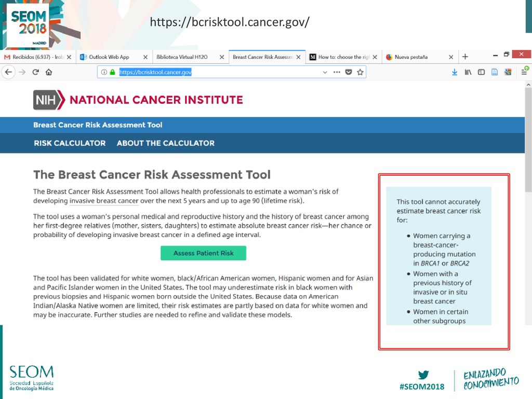Click the colorful extension icon in toolbar
This screenshot has height=399, width=532.
[508, 72]
